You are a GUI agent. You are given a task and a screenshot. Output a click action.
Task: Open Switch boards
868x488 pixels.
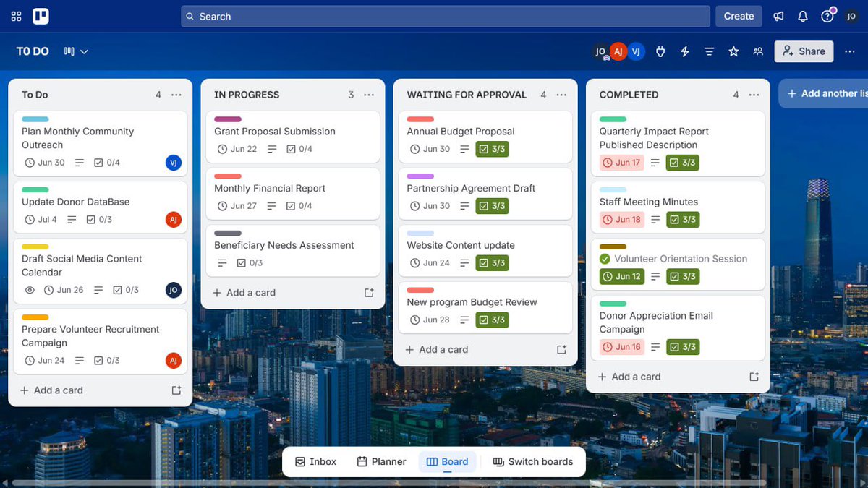click(532, 462)
